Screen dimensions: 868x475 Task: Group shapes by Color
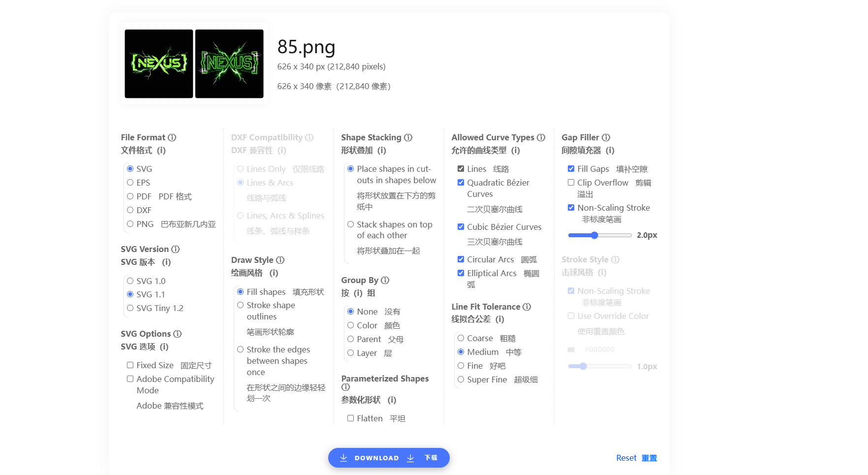(351, 325)
